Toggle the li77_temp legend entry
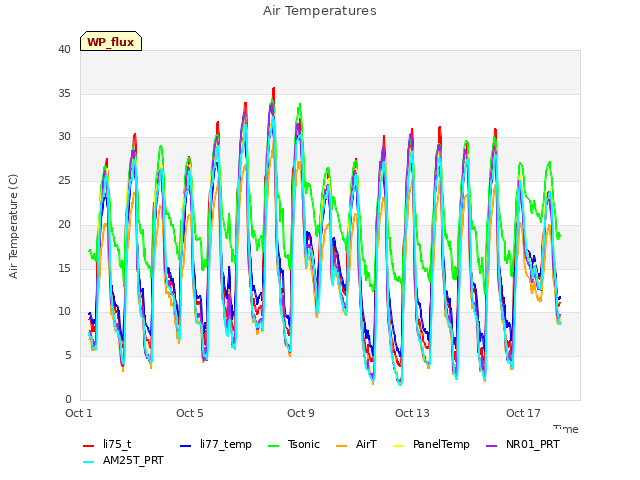 click(216, 444)
